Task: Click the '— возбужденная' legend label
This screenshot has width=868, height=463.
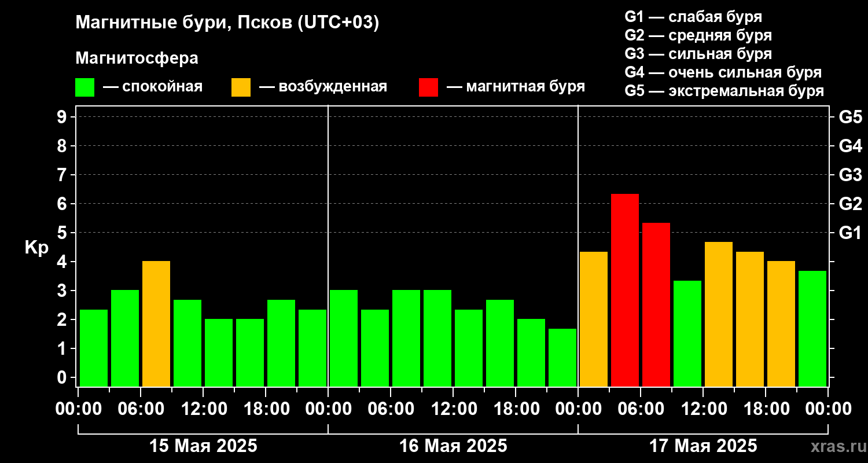Action: click(x=323, y=87)
